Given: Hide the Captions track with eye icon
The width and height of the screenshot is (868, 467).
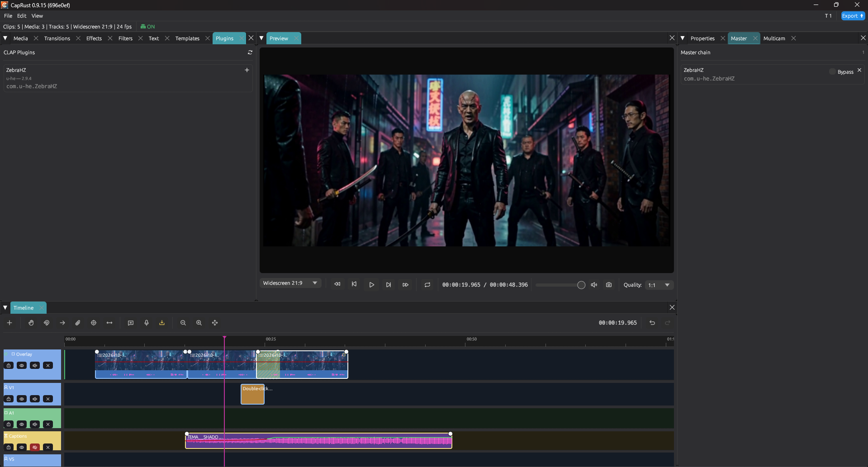Looking at the screenshot, I should [x=22, y=447].
